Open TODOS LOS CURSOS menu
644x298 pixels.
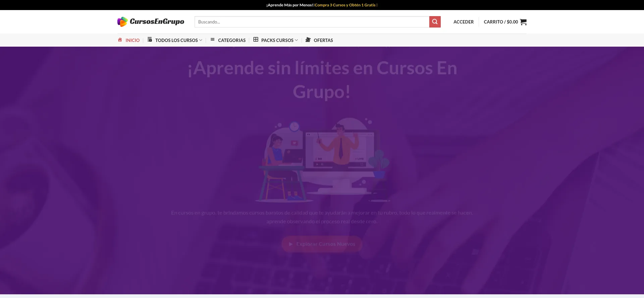tap(176, 40)
